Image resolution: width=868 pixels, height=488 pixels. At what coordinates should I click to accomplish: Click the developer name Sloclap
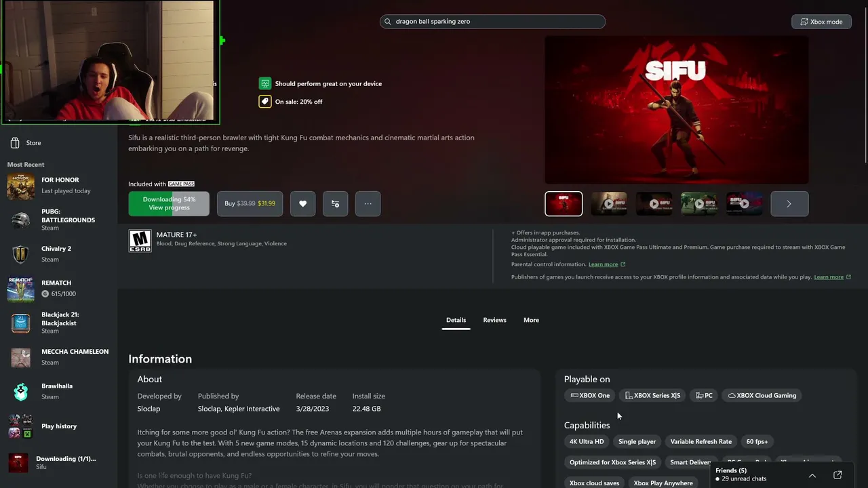[149, 409]
